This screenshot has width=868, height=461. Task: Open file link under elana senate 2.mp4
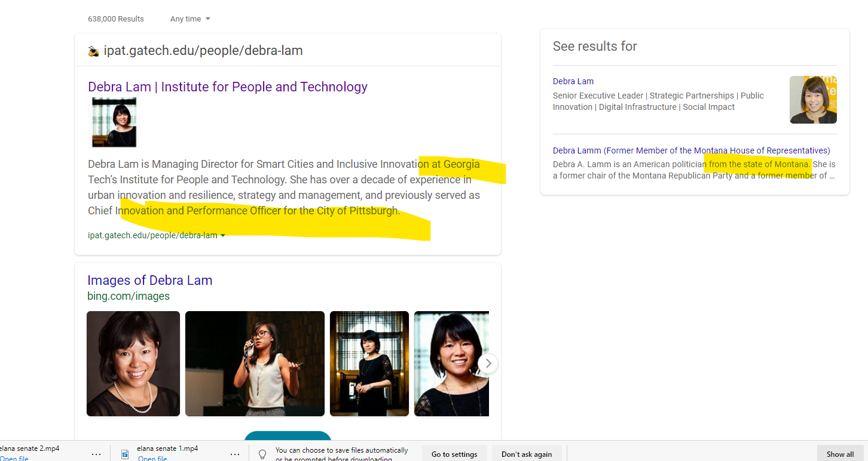coord(14,458)
